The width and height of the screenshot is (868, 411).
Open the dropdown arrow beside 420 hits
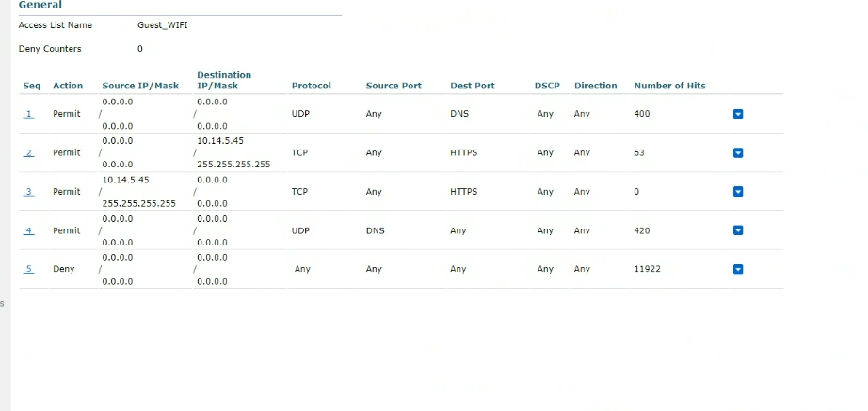point(737,230)
